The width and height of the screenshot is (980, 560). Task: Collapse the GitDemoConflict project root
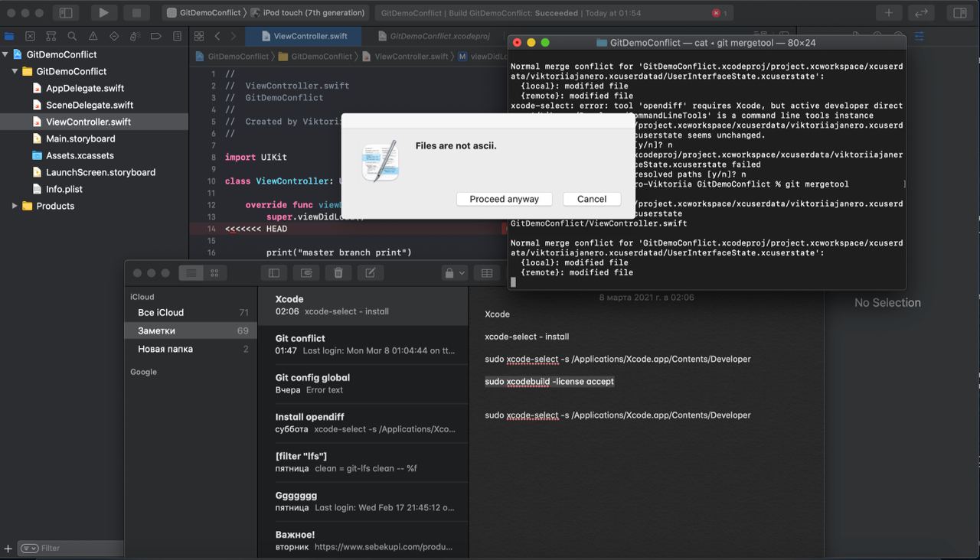(x=5, y=54)
